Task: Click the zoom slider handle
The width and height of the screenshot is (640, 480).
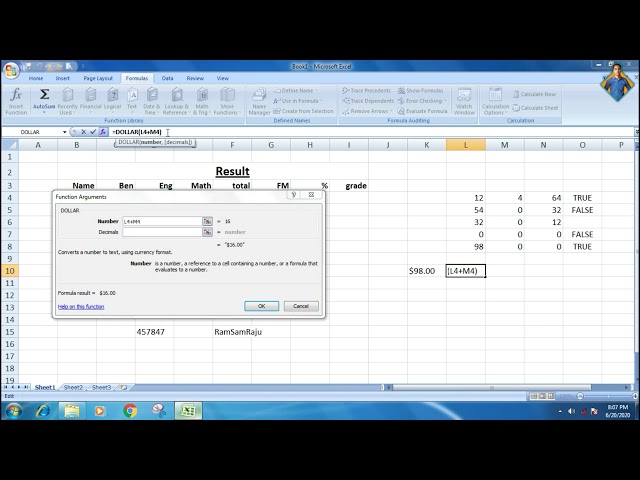Action: (580, 396)
